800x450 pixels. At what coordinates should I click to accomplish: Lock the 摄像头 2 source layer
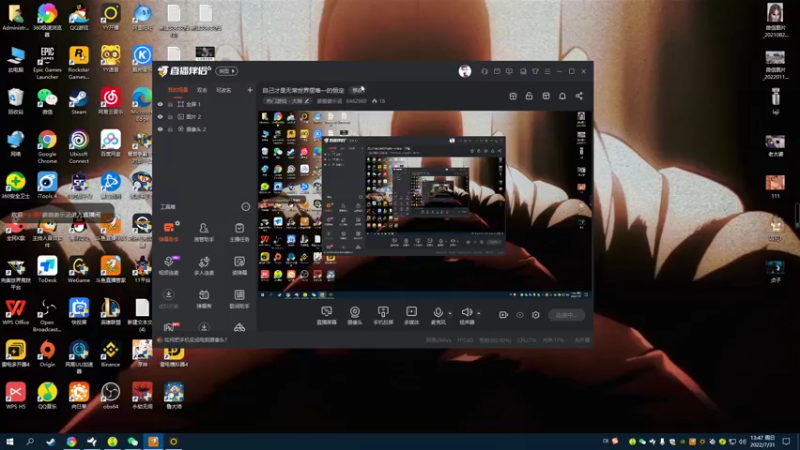pos(170,130)
